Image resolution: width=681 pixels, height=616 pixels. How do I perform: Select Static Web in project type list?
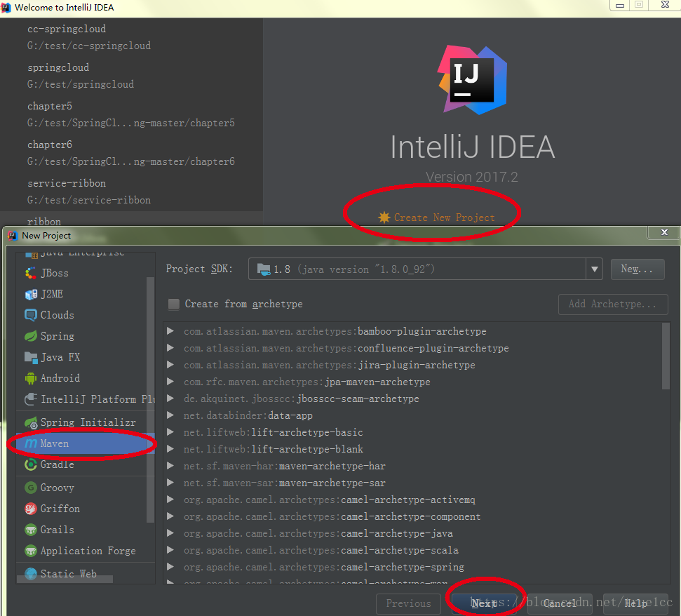85,574
